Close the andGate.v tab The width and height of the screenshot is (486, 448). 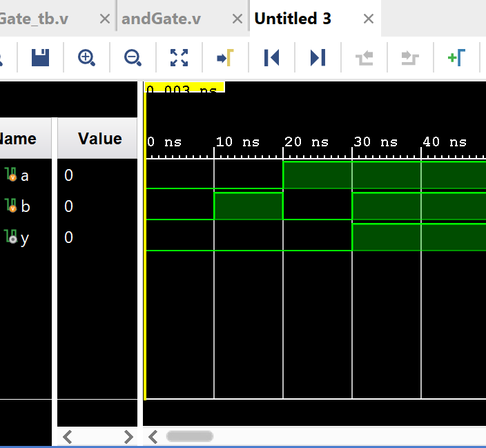[x=237, y=19]
